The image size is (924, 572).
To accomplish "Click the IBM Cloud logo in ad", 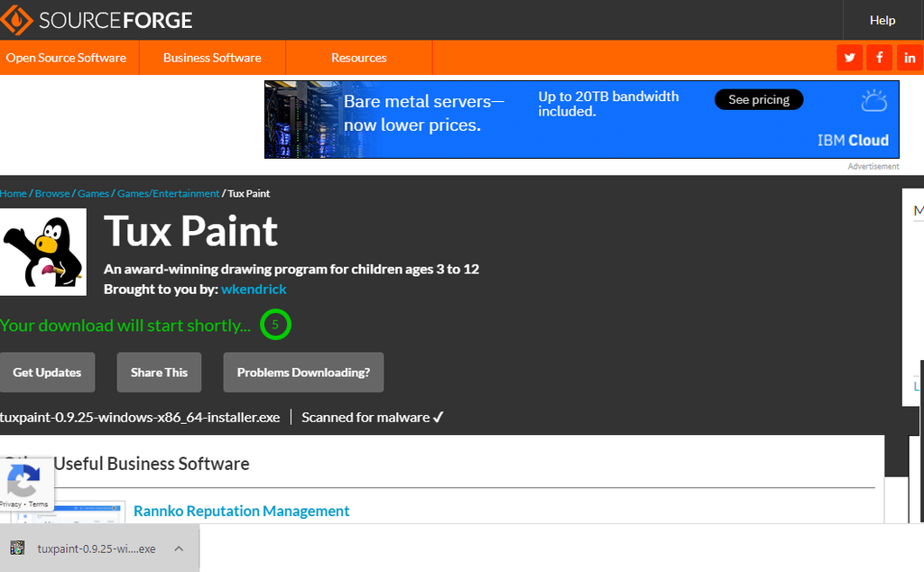I will (853, 140).
